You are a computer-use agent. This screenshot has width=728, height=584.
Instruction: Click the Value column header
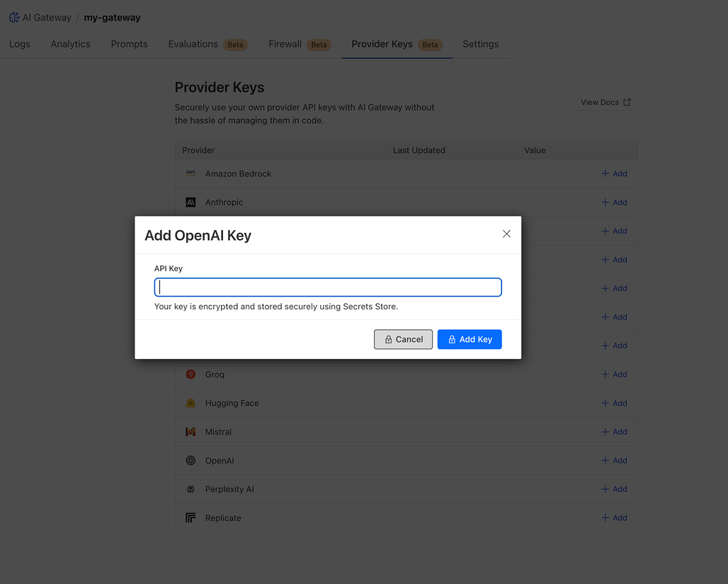pos(535,150)
